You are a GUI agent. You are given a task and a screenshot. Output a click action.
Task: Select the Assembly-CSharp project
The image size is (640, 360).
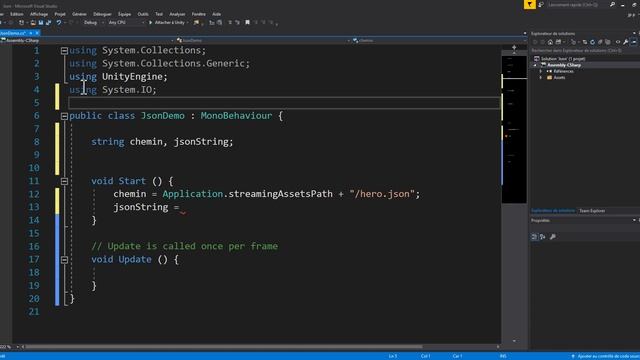point(564,65)
